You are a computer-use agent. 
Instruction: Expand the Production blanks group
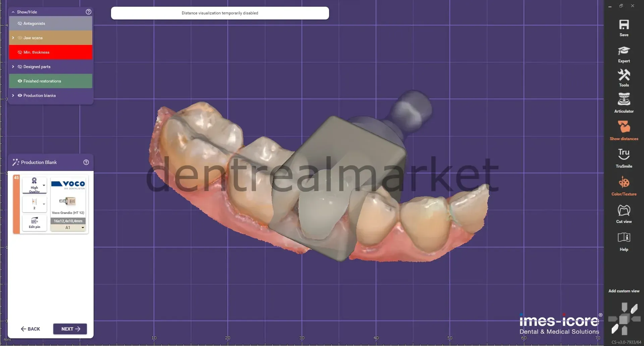(13, 96)
